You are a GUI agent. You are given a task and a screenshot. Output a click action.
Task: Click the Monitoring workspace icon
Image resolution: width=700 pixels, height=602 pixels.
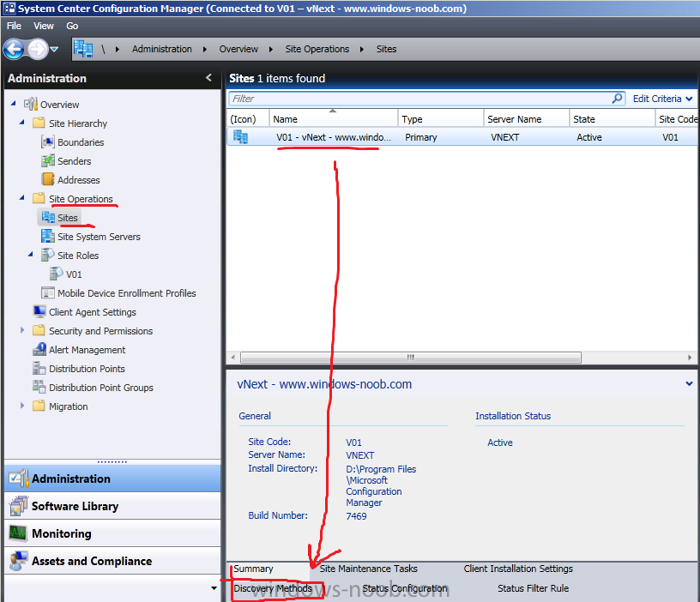[x=18, y=533]
